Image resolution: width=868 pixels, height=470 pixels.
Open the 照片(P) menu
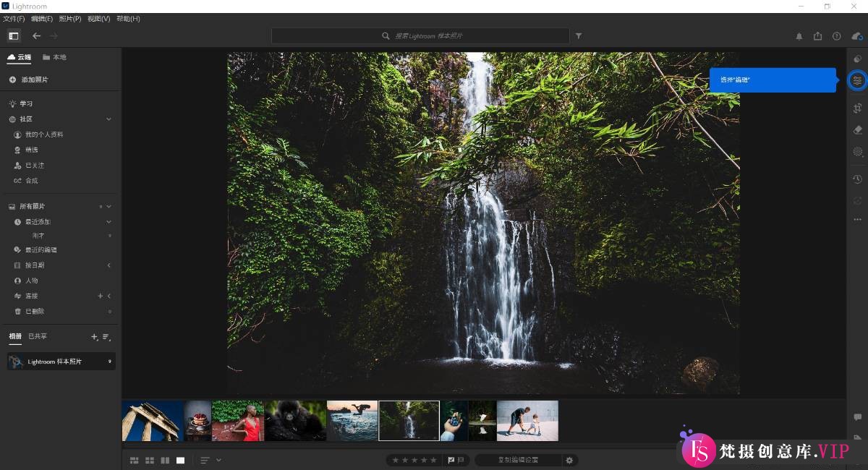point(70,18)
